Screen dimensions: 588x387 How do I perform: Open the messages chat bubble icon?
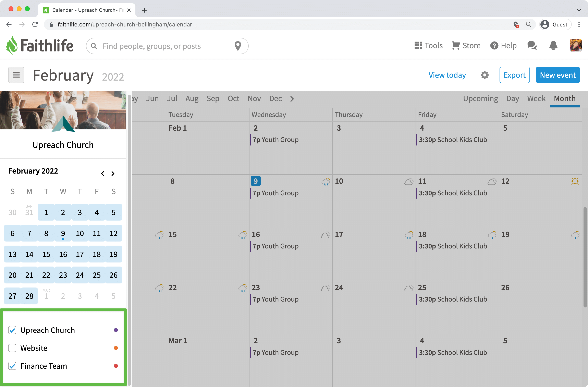[x=532, y=46]
